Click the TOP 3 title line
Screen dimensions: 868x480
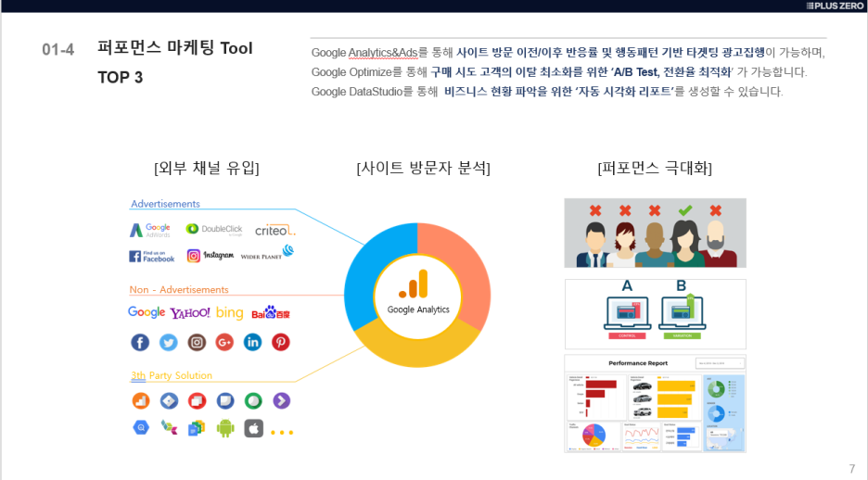click(x=121, y=77)
